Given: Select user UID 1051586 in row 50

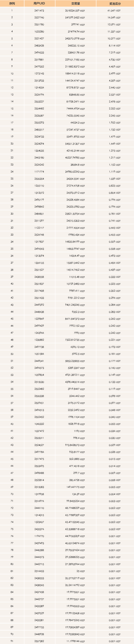Looking at the screenshot, I should coord(39,354).
